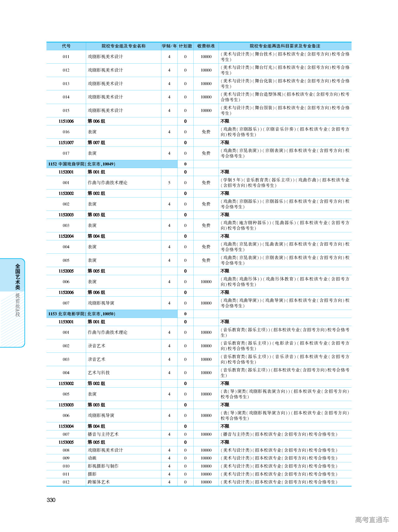Click the 高考直通车 watermark
This screenshot has height=532, width=398.
click(x=372, y=520)
